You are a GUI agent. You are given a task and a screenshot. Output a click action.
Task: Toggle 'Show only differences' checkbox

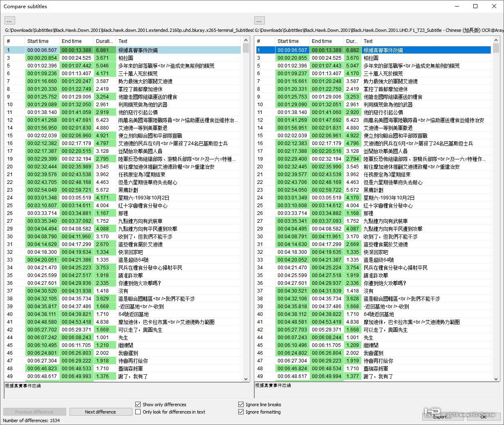coord(138,405)
